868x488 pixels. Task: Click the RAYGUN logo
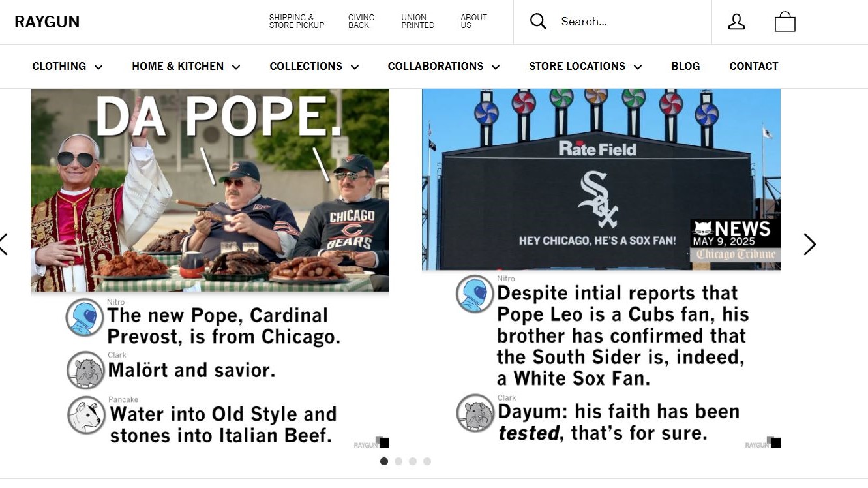coord(46,22)
